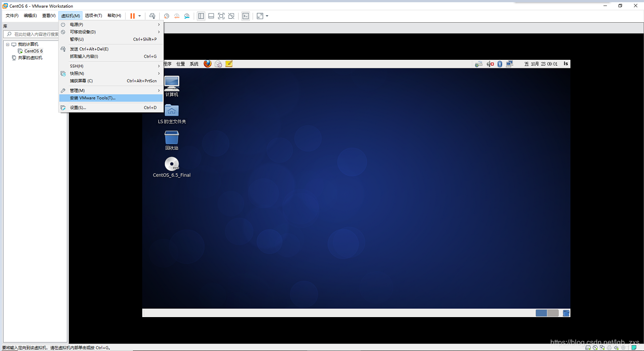The height and width of the screenshot is (351, 644).
Task: Click the teal message log icon
Action: [x=634, y=347]
